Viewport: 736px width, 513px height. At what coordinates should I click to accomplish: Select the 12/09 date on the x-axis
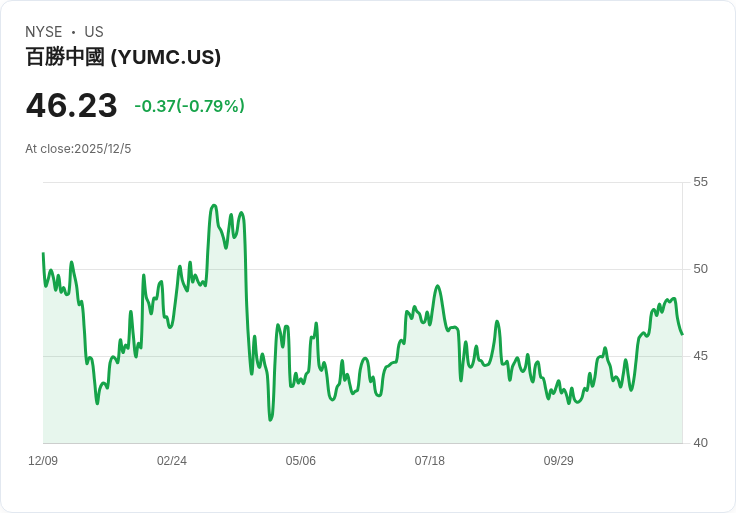pos(43,461)
